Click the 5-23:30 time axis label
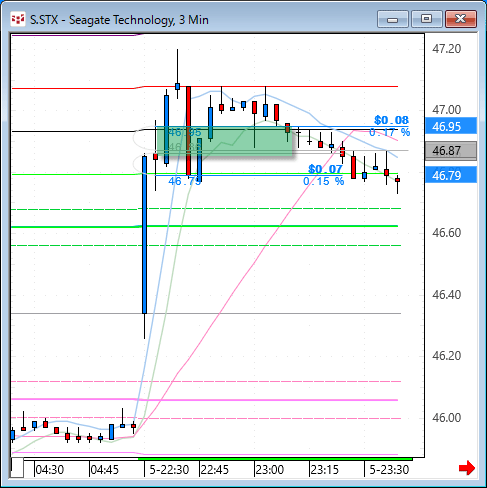Image resolution: width=487 pixels, height=488 pixels. click(389, 470)
